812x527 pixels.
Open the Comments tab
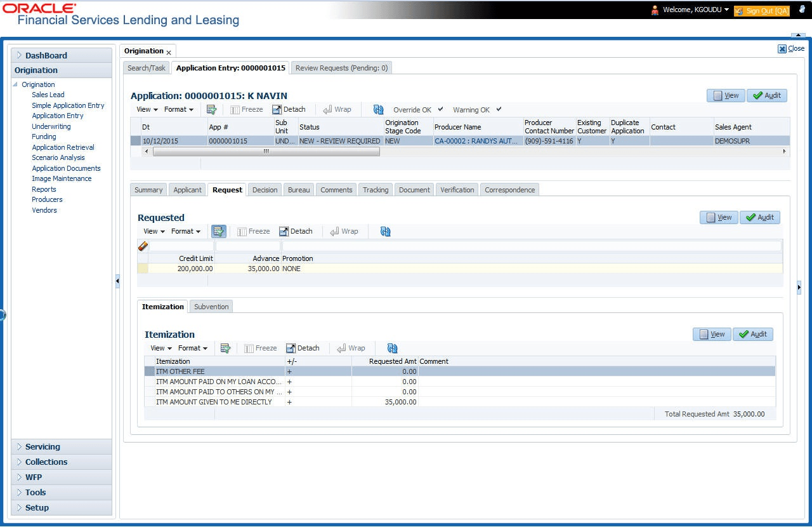336,189
